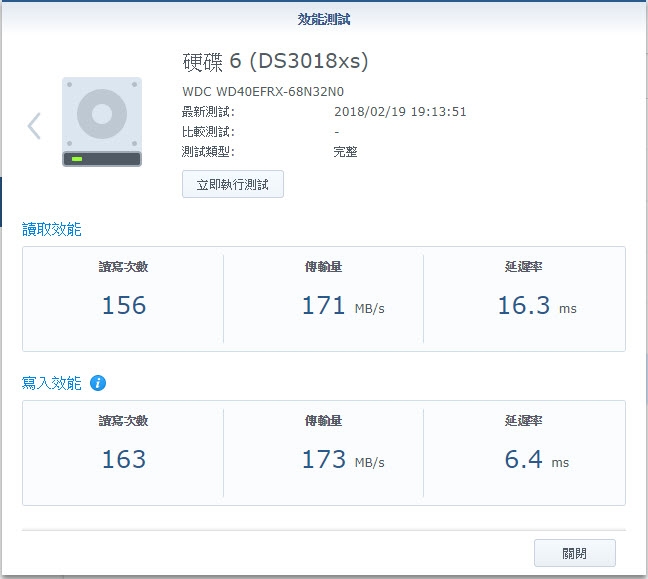This screenshot has height=579, width=648.
Task: Click the 寫入效能 section heading
Action: [52, 383]
